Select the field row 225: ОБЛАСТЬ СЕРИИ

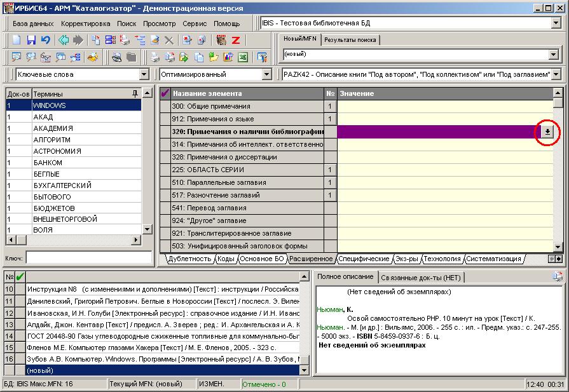[x=247, y=170]
